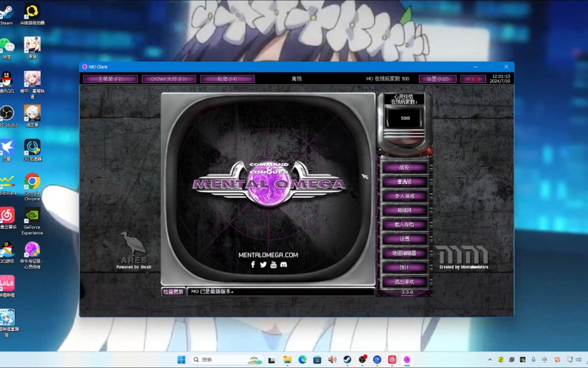Select the 局域网 LAN button
588x368 pixels.
[404, 210]
